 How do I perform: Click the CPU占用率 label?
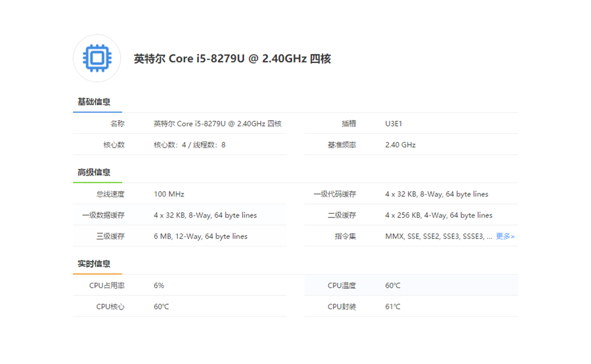coord(107,285)
